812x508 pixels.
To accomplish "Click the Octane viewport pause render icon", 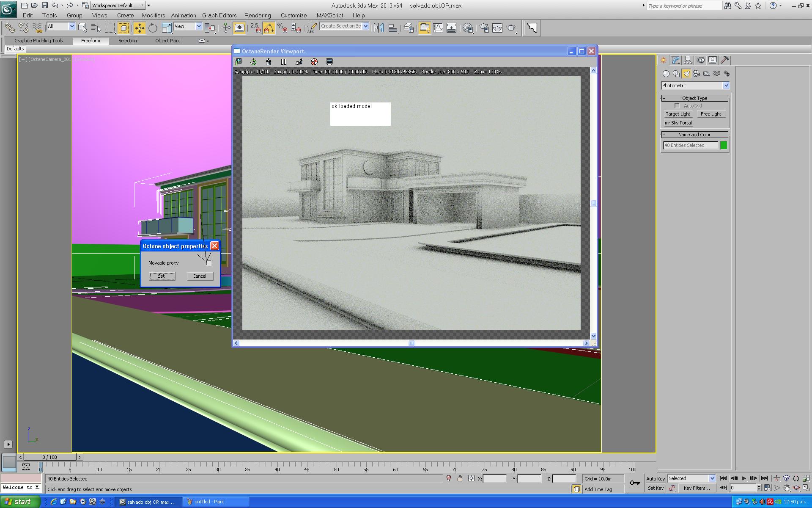I will click(x=284, y=62).
